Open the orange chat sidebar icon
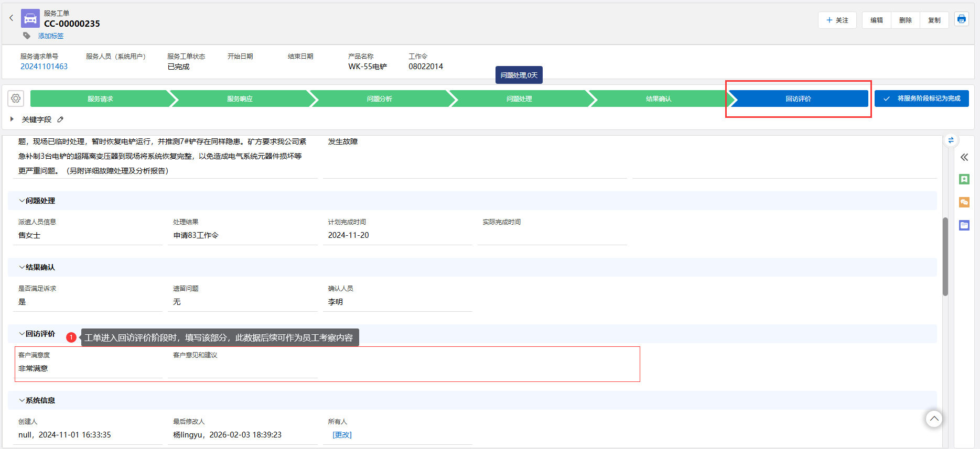The image size is (980, 449). click(964, 202)
